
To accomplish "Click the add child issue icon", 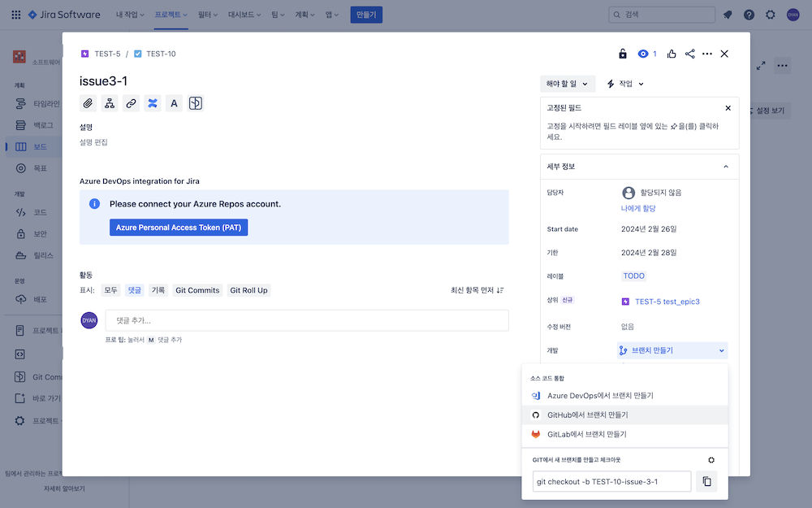I will [110, 103].
